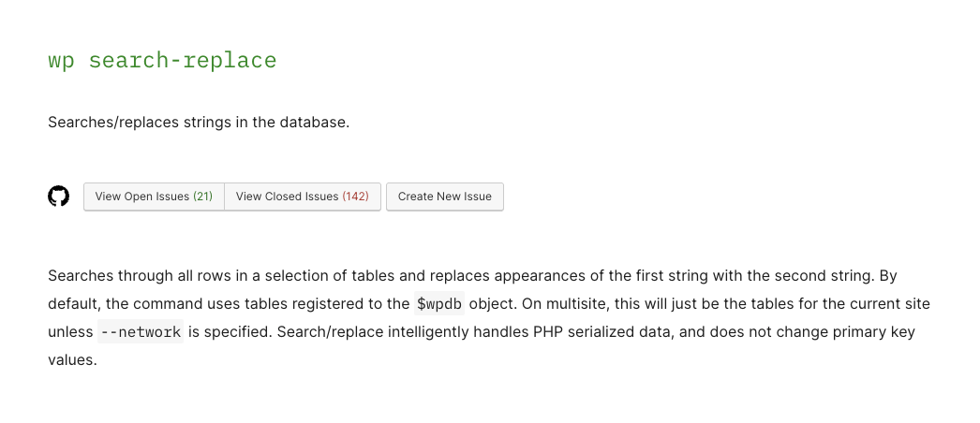Click the $wpdb inline code snippet
This screenshot has width=980, height=423.
(x=438, y=304)
